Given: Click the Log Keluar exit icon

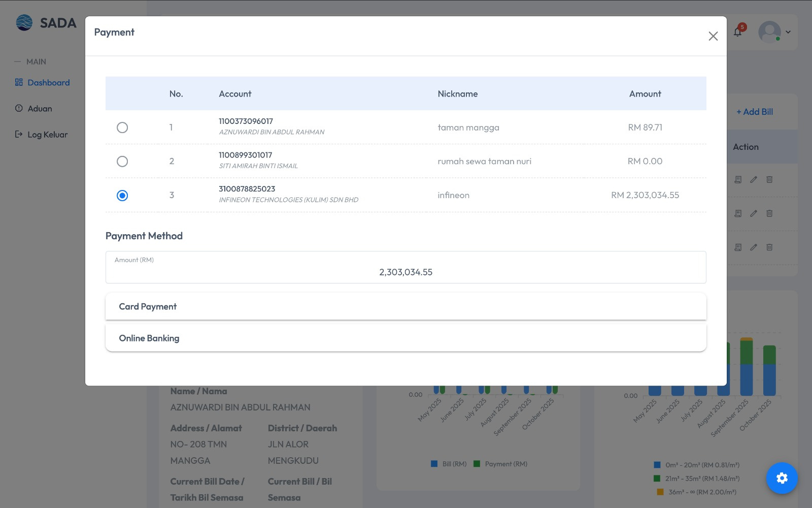Looking at the screenshot, I should click(x=19, y=135).
